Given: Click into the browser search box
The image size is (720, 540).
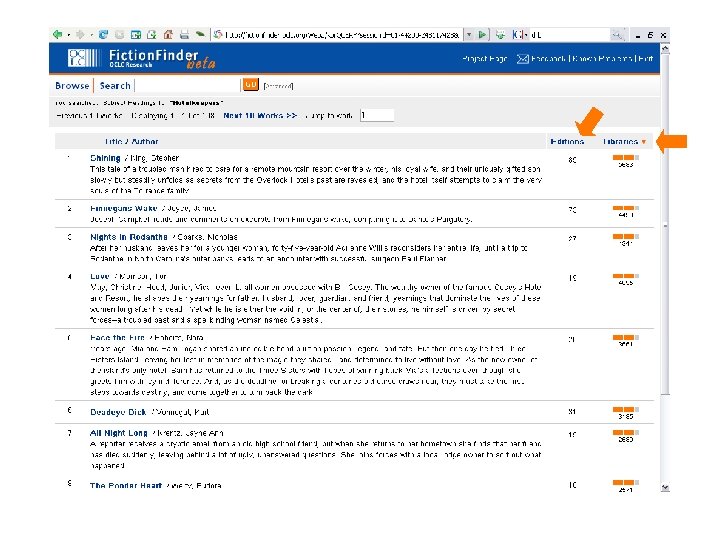Looking at the screenshot, I should 569,35.
